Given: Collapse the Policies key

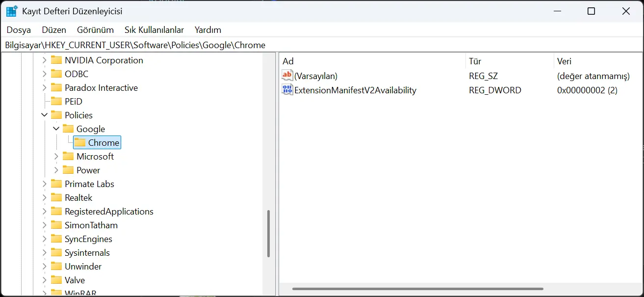Looking at the screenshot, I should (45, 115).
